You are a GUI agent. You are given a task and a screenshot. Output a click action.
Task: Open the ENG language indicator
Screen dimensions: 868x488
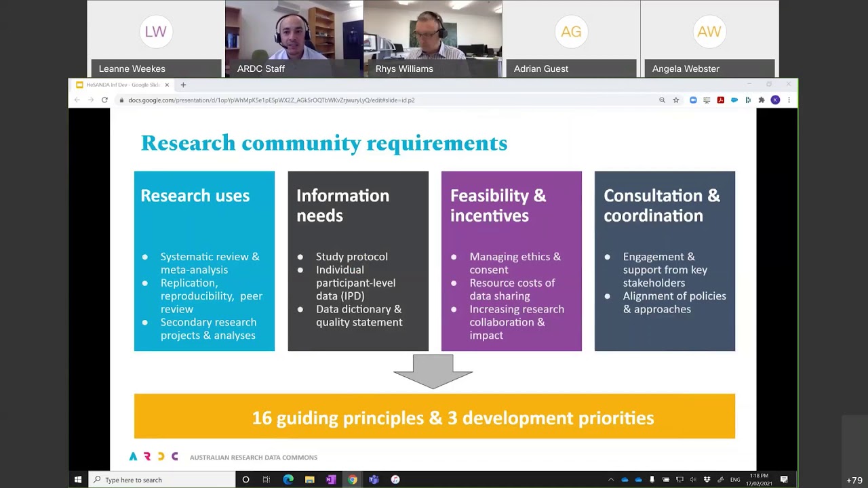click(x=735, y=480)
